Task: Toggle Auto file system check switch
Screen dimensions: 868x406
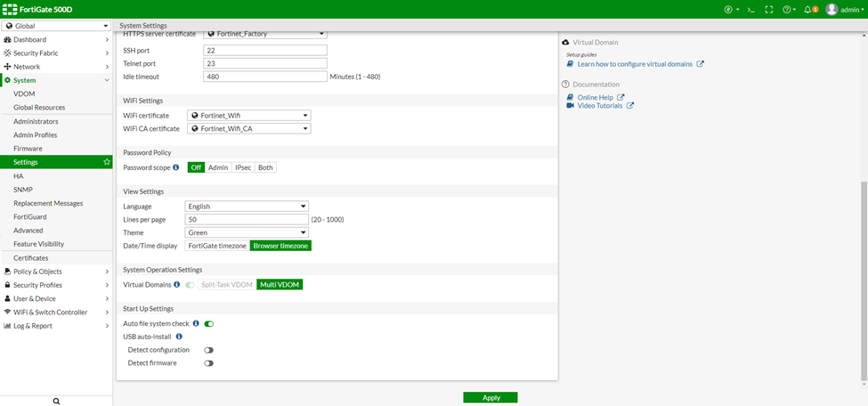Action: 209,324
